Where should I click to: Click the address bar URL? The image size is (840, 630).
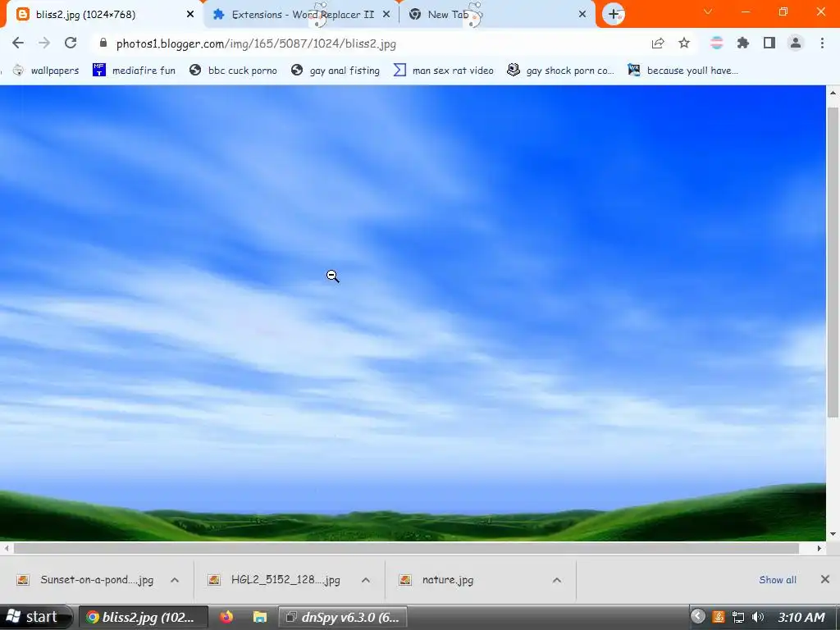pyautogui.click(x=256, y=44)
